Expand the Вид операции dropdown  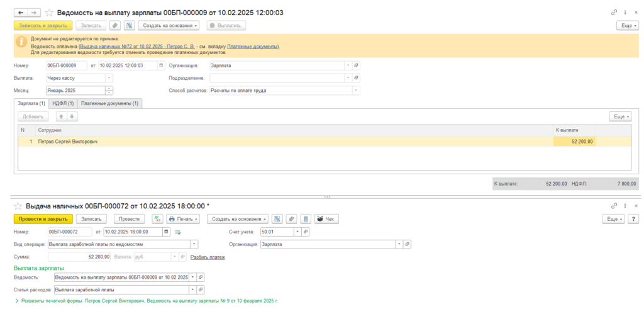pos(194,244)
